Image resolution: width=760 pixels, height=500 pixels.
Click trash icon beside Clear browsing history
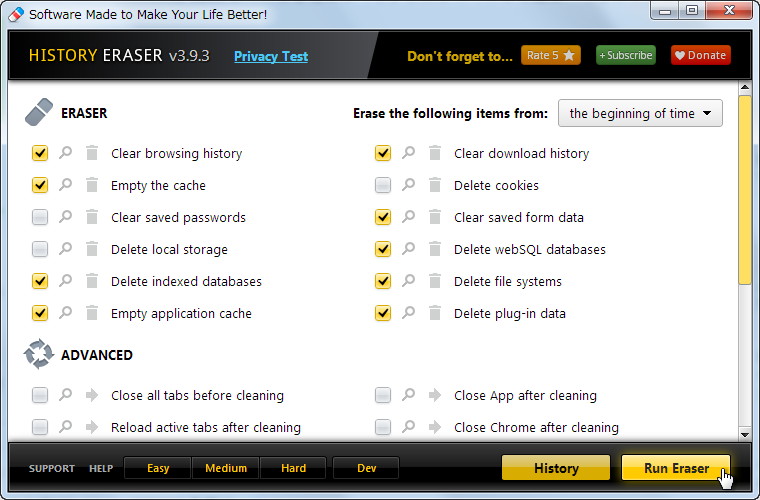(x=92, y=153)
